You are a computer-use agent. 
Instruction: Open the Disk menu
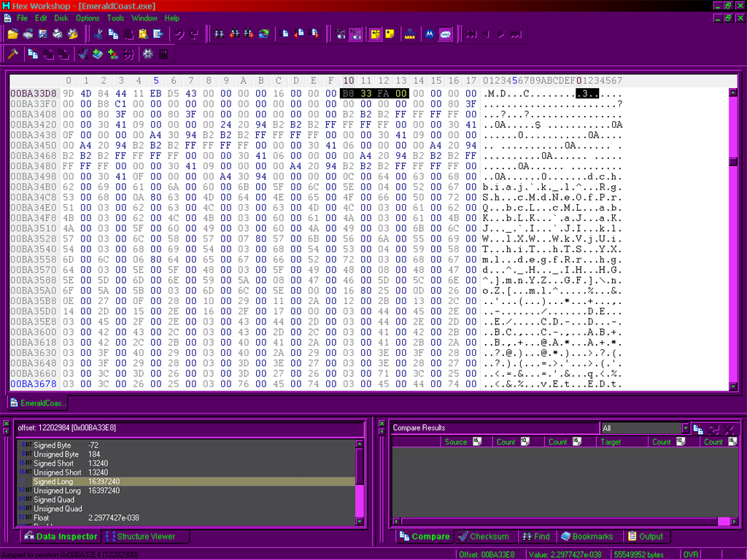coord(61,18)
